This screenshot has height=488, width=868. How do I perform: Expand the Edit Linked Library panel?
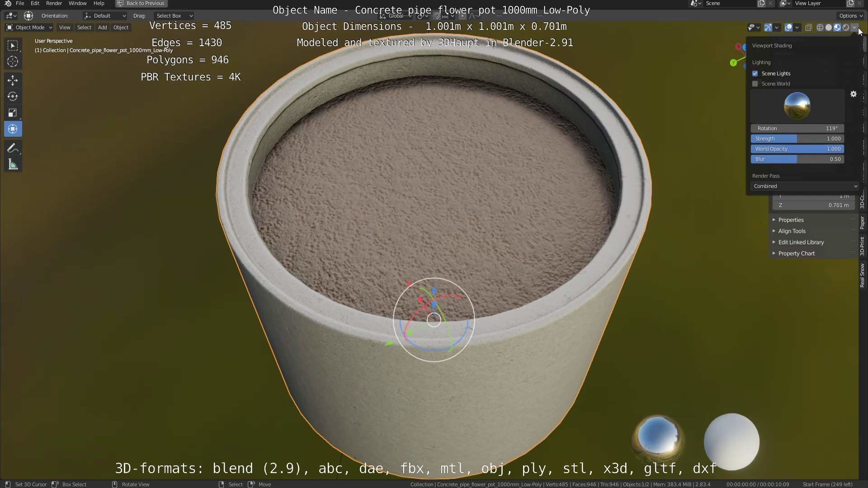pos(814,242)
